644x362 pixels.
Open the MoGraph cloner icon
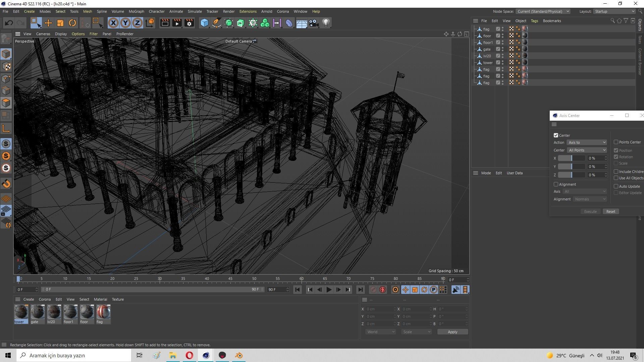(265, 23)
